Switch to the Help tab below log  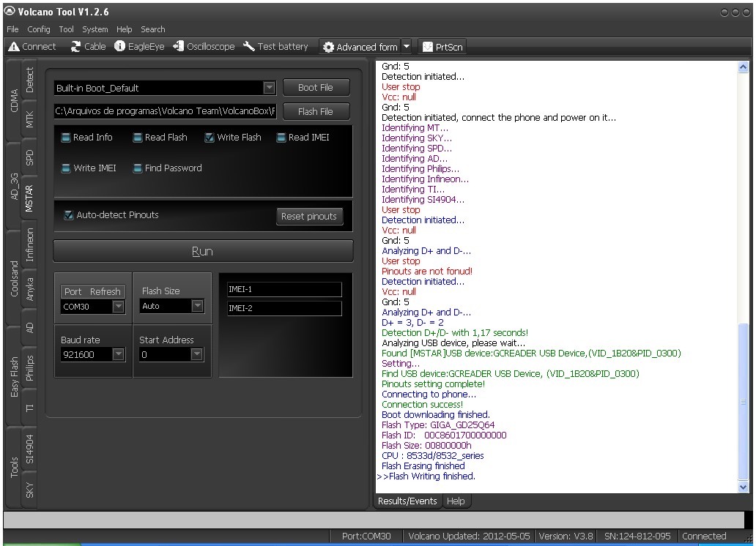coord(456,501)
